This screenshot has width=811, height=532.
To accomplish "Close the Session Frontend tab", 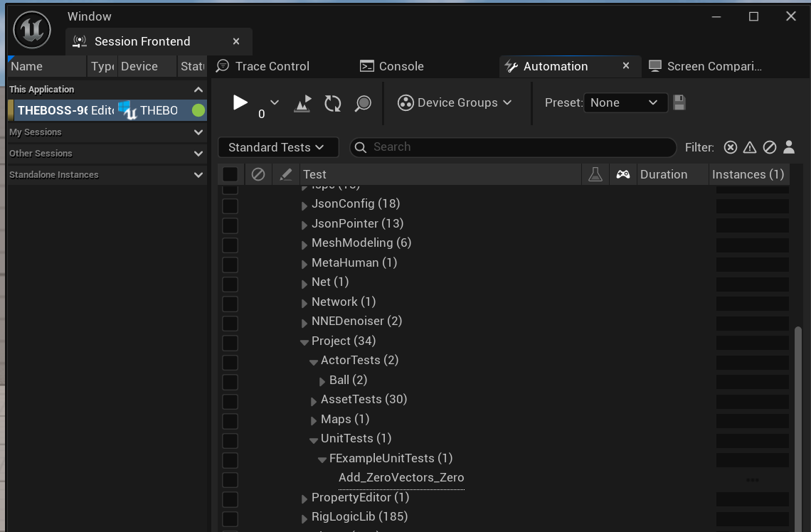I will click(236, 41).
